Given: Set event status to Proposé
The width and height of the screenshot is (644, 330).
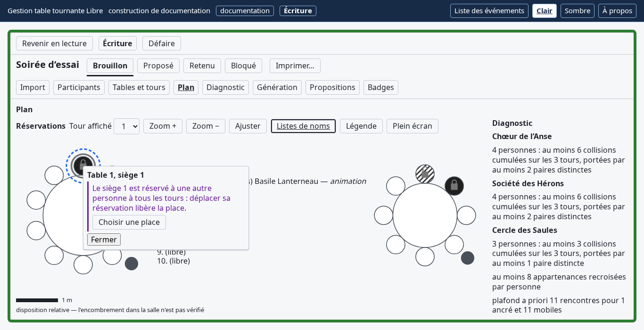Looking at the screenshot, I should coord(158,66).
